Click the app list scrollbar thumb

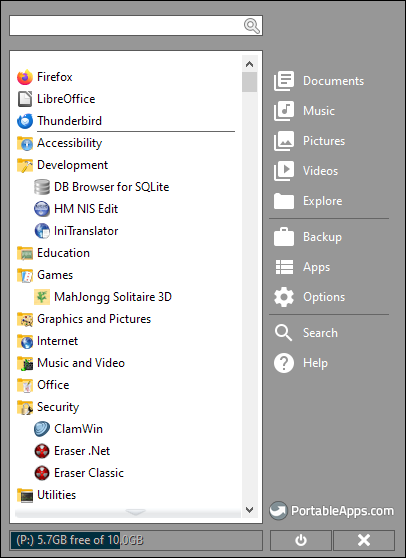coord(249,82)
